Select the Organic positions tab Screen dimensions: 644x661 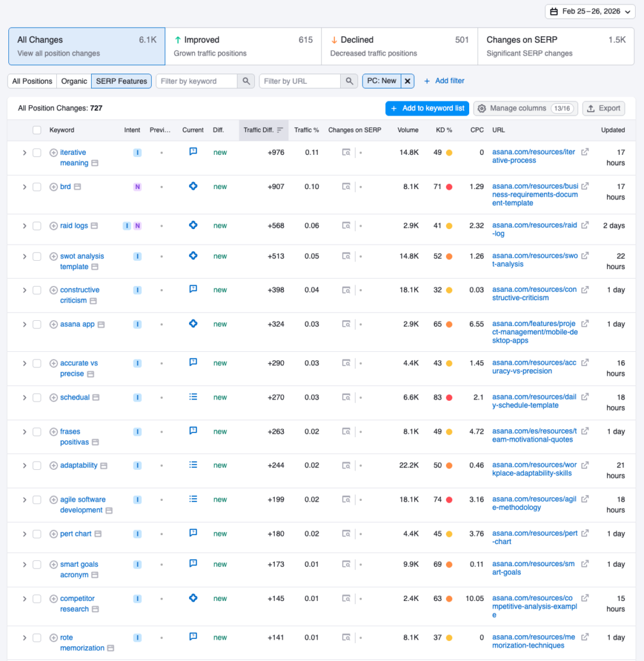[x=74, y=81]
